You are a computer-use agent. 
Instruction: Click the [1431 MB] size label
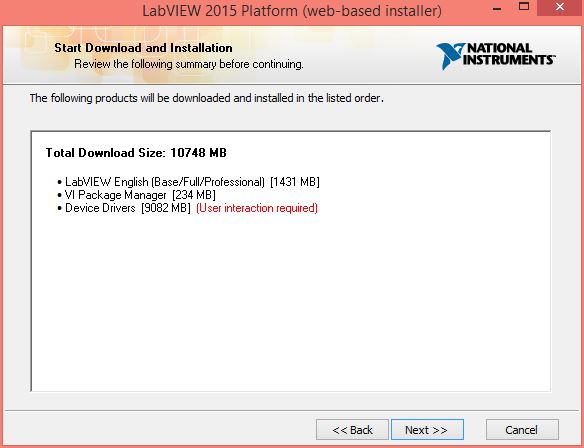tap(295, 182)
